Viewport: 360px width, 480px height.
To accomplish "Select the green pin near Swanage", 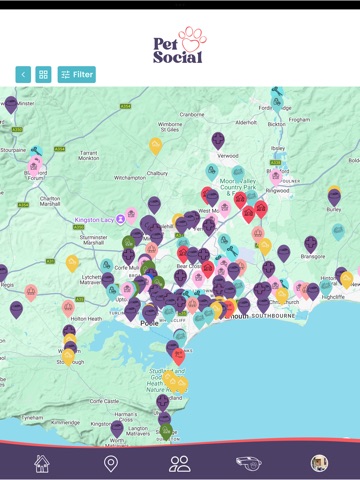I will (166, 432).
